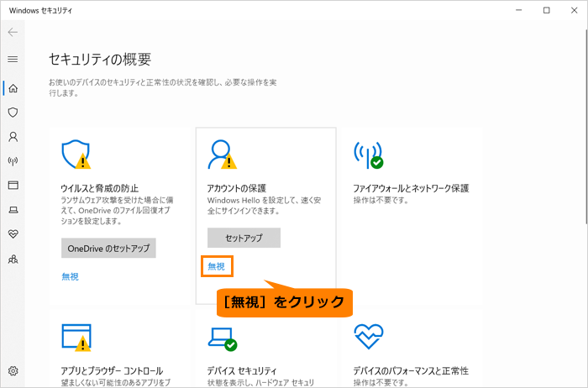
Task: Open Family options people sidebar icon
Action: (13, 259)
